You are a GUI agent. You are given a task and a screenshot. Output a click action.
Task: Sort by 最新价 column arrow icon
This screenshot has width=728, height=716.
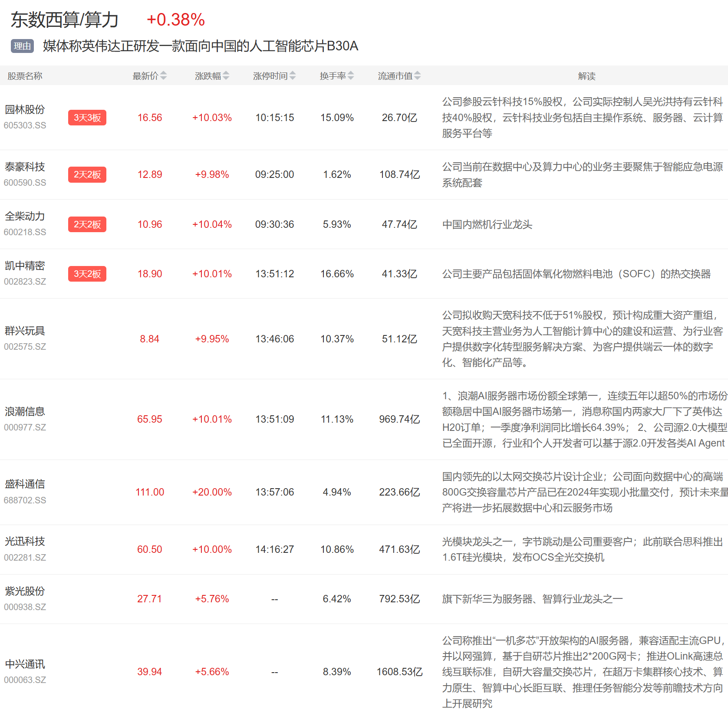(163, 76)
